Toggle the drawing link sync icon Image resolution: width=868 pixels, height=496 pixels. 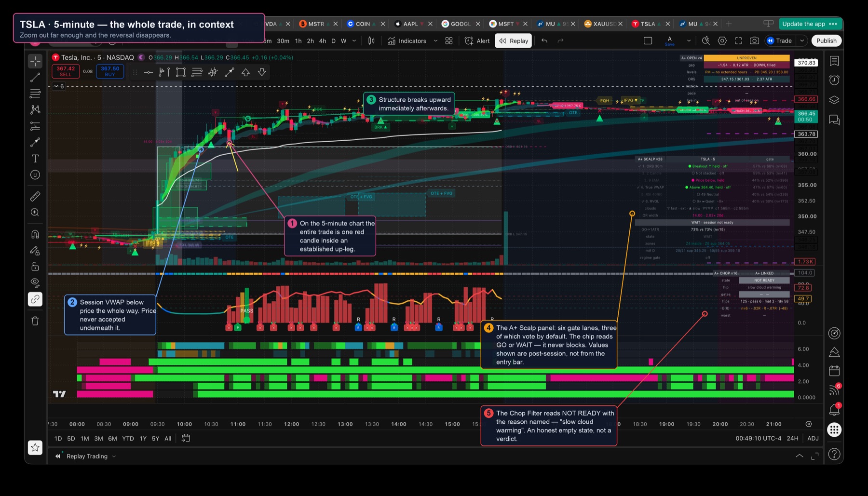pyautogui.click(x=35, y=299)
